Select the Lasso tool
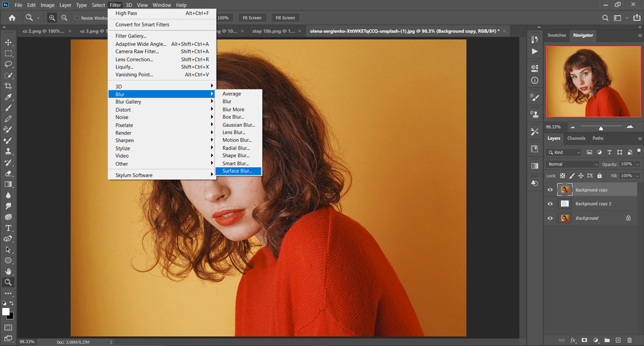Image resolution: width=644 pixels, height=346 pixels. click(x=8, y=64)
